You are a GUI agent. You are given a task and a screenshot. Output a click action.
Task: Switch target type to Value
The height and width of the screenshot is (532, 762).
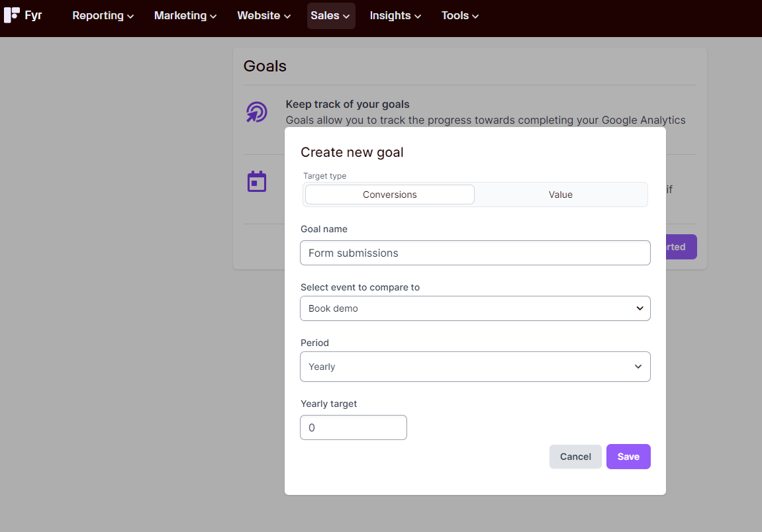(560, 195)
